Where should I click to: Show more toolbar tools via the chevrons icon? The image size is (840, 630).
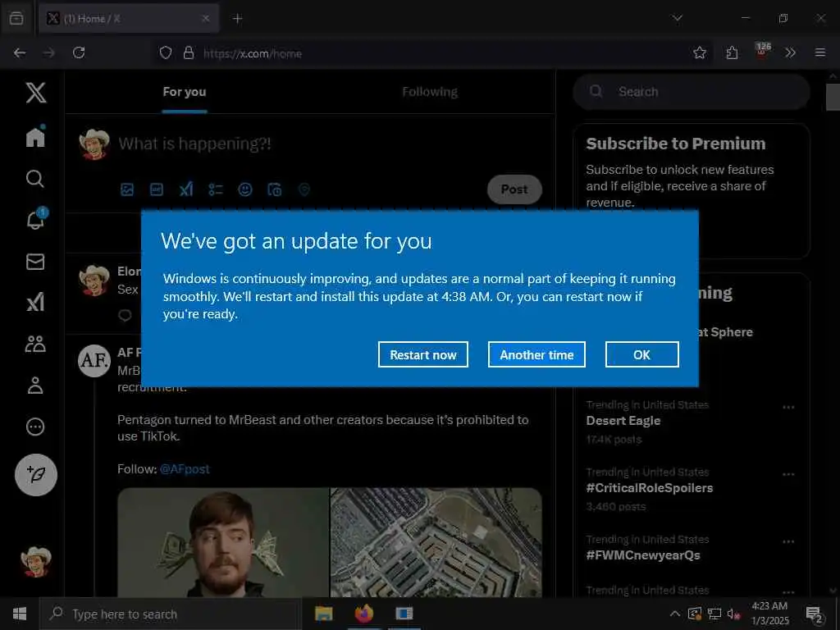[790, 52]
